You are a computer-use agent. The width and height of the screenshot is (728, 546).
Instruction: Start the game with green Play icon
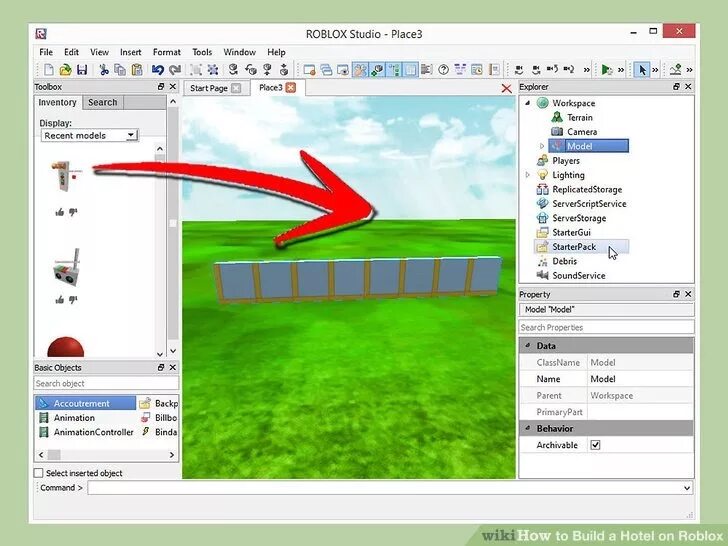tap(606, 70)
